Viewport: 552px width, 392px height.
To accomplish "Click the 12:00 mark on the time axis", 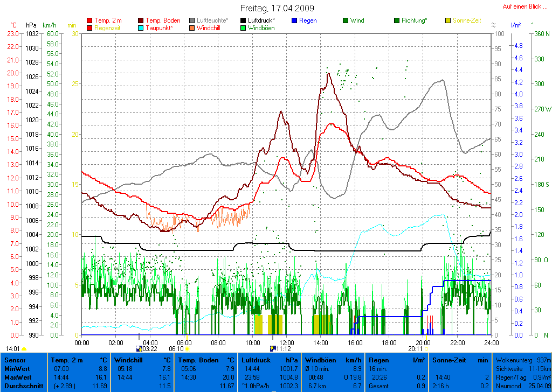I will pos(287,342).
